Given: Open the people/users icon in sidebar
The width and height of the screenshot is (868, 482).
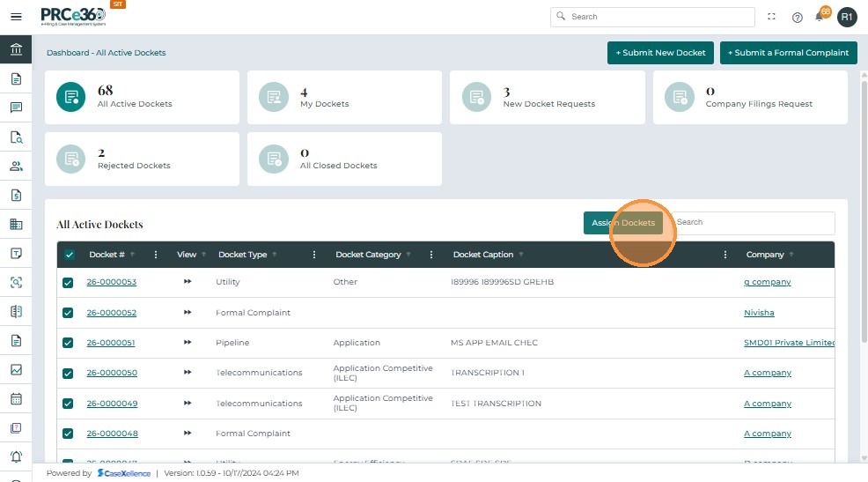Looking at the screenshot, I should click(x=16, y=166).
